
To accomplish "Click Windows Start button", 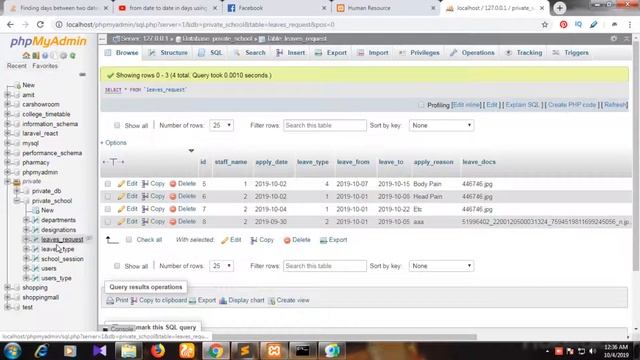I will (13, 351).
